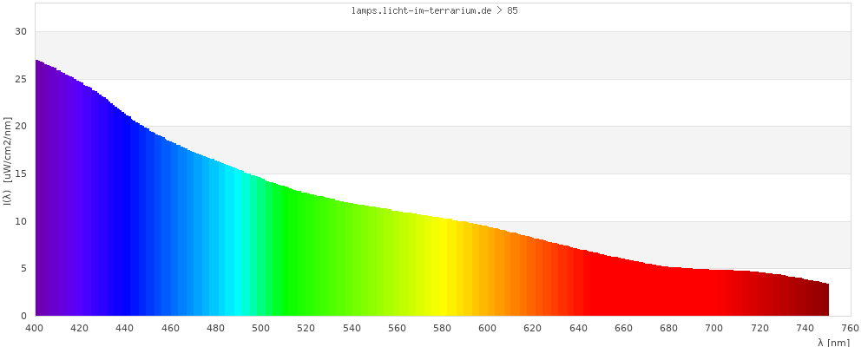
Task: Click the x-axis tick label 400
Action: pyautogui.click(x=35, y=328)
